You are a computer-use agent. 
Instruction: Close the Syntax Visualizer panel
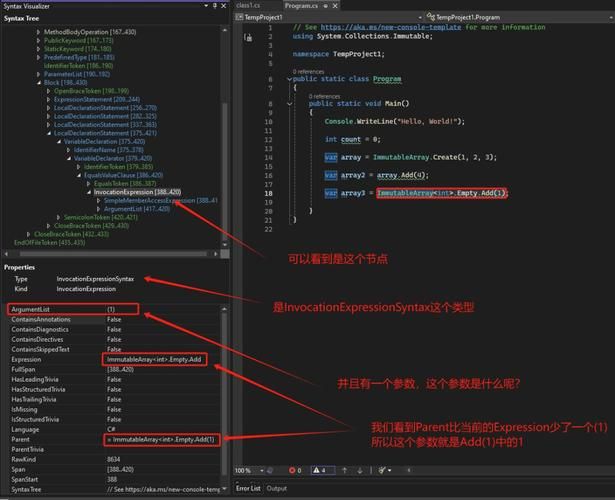223,5
